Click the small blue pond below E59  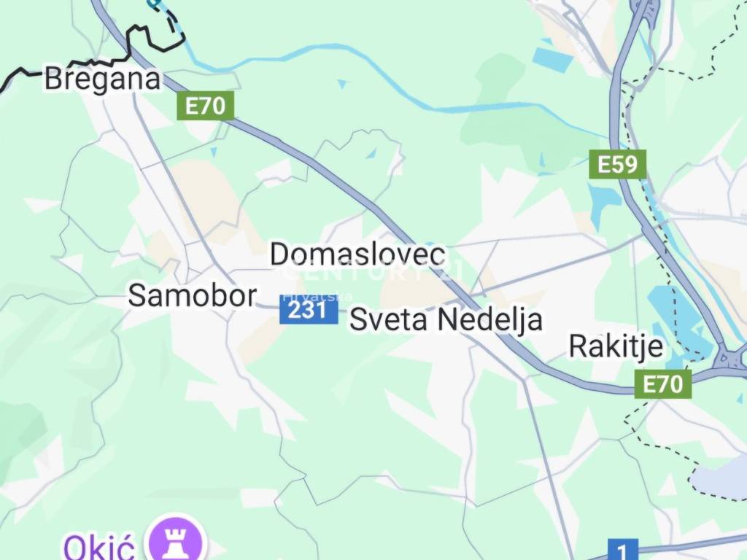coord(604,203)
